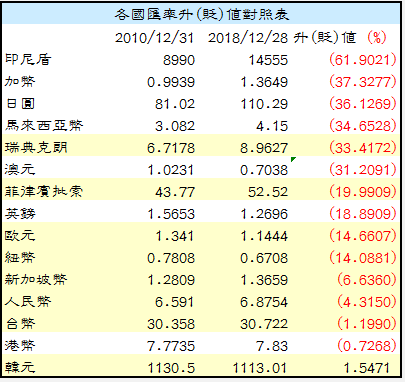Image resolution: width=405 pixels, height=382 pixels.
Task: Select the 澳元 row label
Action: pos(20,169)
